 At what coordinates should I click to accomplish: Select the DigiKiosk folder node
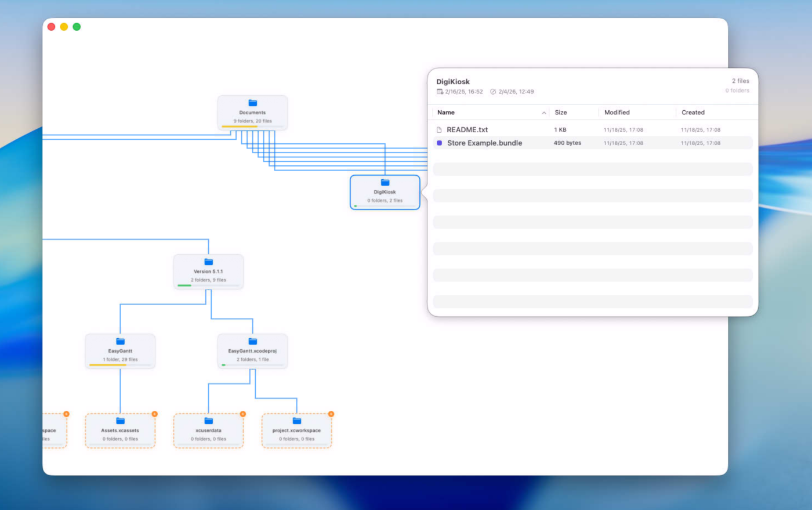pos(385,192)
